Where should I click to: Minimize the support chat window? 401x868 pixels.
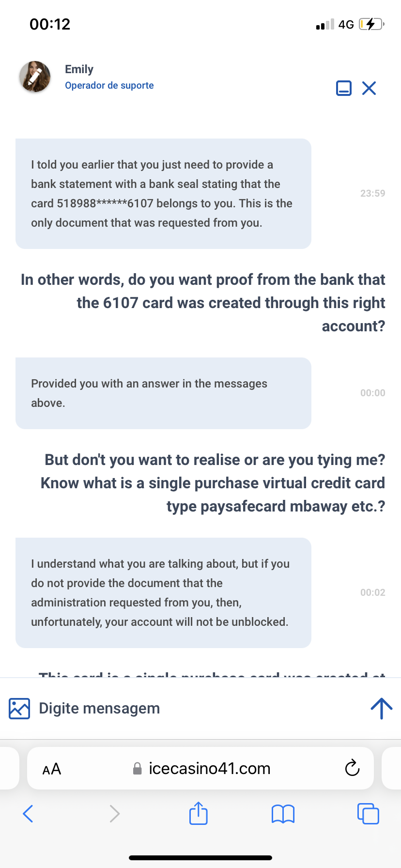[x=344, y=88]
